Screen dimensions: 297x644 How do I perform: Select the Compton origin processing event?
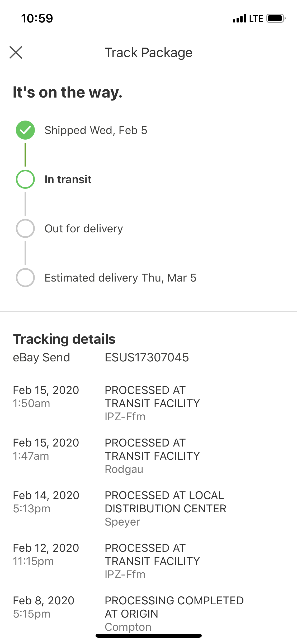tap(174, 613)
